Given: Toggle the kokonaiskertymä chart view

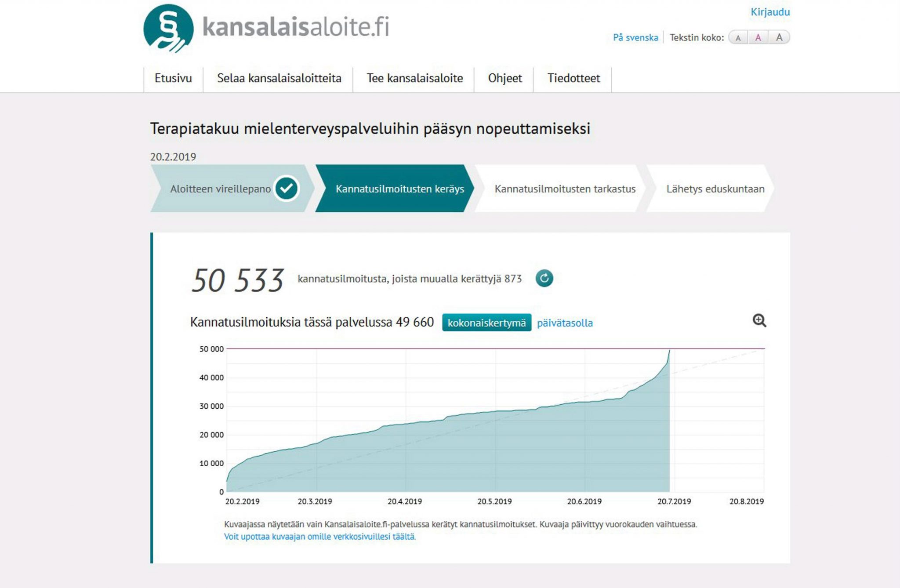Looking at the screenshot, I should coord(486,323).
